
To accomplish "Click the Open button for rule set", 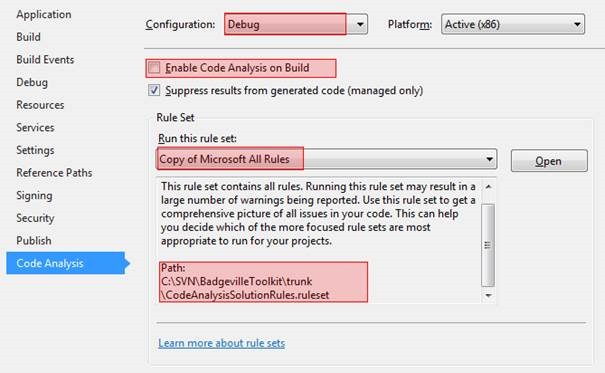I will (x=549, y=161).
